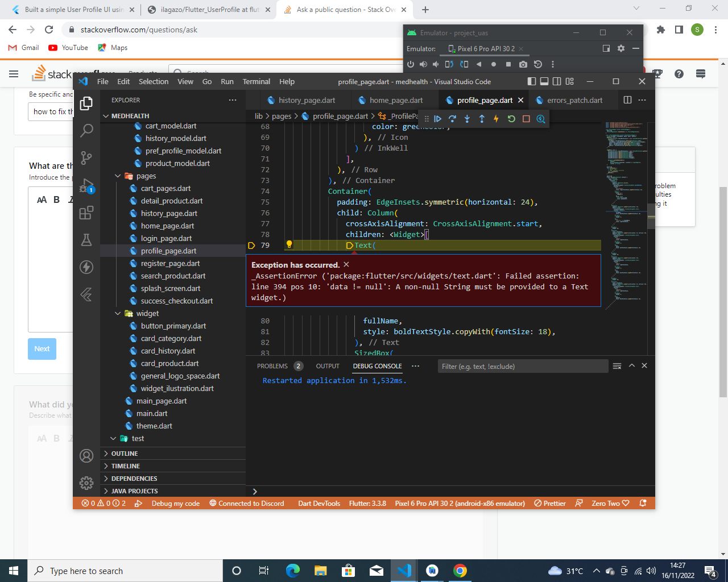Click debug console filter input
The height and width of the screenshot is (582, 728).
click(523, 367)
